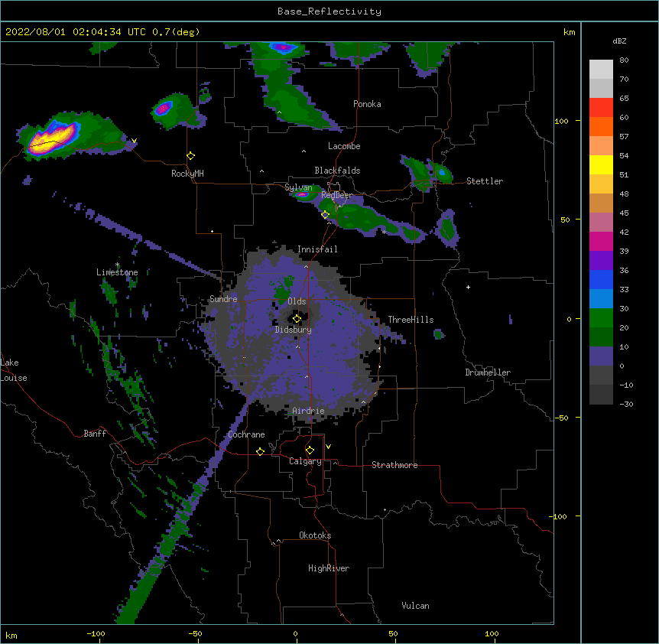This screenshot has width=659, height=644.
Task: Select the white plus marker north of Drumheller
Action: 468,287
